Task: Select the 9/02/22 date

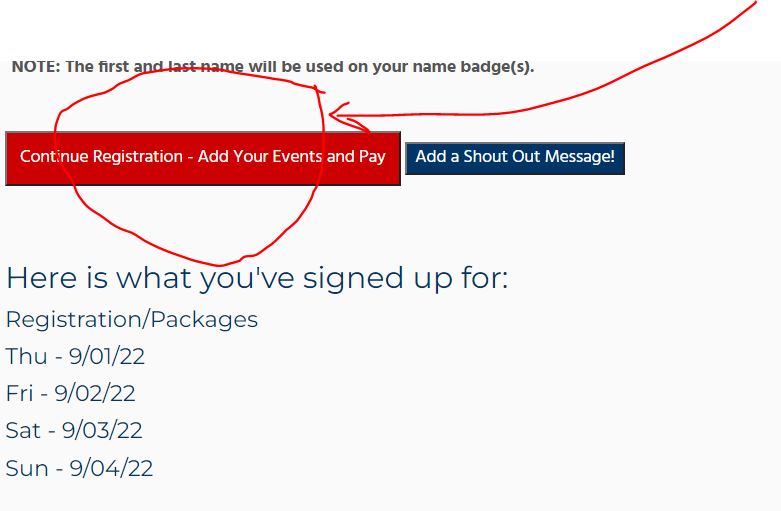Action: tap(97, 393)
